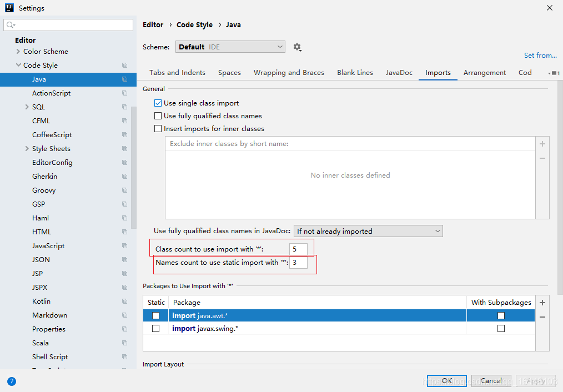Click Code Style in the breadcrumb
Image resolution: width=563 pixels, height=392 pixels.
tap(194, 25)
